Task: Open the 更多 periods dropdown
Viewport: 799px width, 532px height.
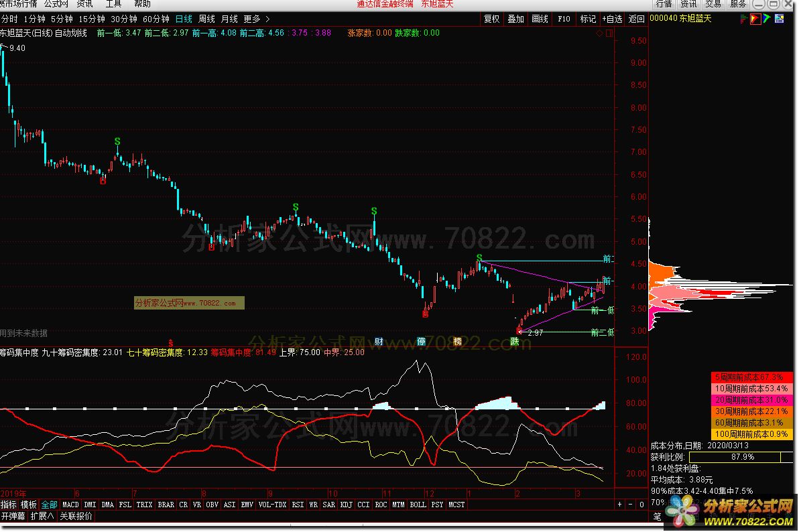Action: [252, 19]
